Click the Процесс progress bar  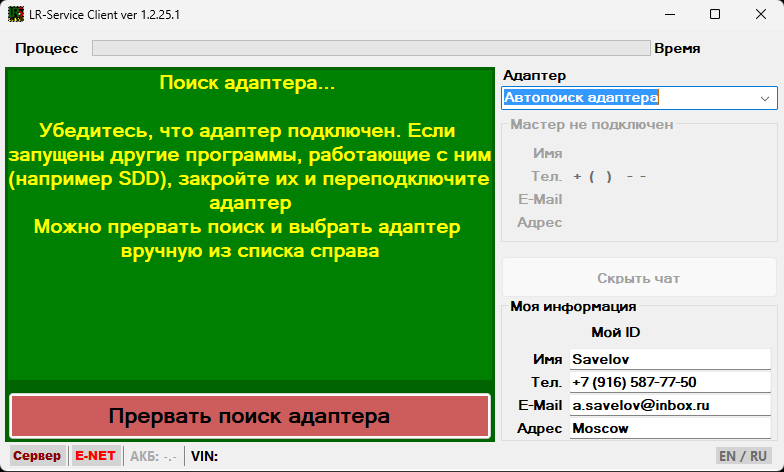pos(370,48)
